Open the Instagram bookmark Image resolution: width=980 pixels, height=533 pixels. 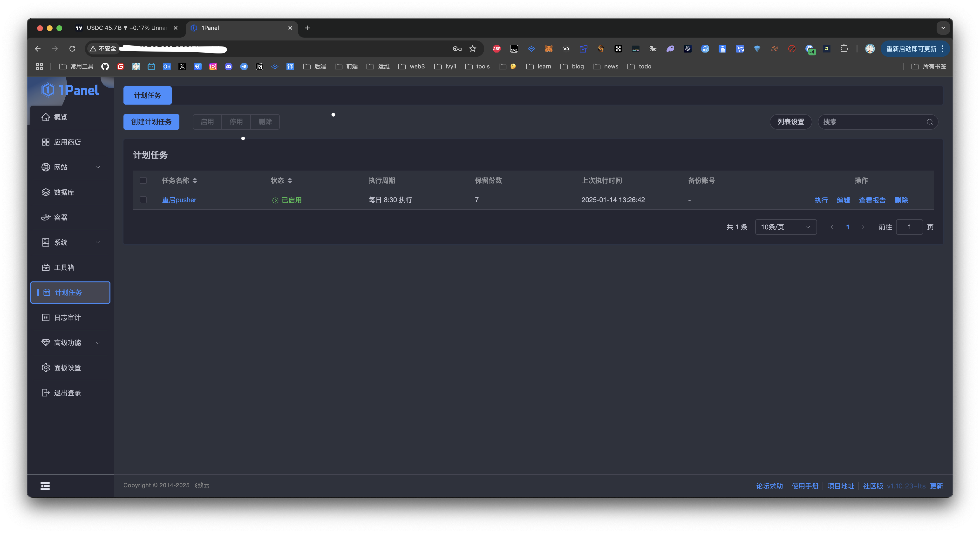(x=213, y=67)
